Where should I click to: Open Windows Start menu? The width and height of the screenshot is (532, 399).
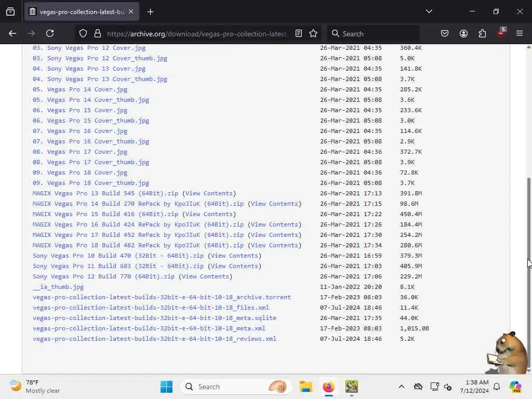click(167, 387)
